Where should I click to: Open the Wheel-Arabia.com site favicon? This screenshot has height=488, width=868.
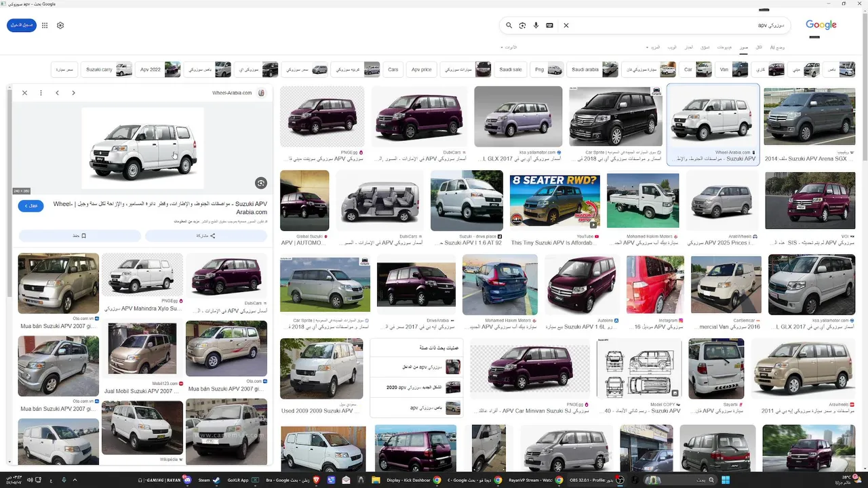tap(262, 93)
